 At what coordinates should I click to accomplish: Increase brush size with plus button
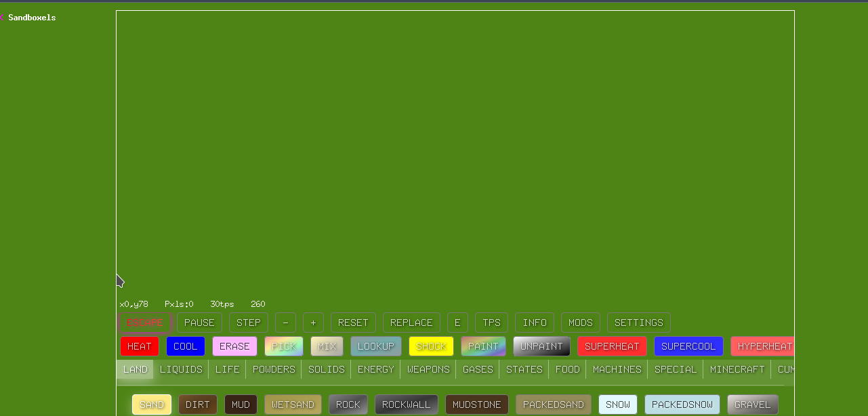pyautogui.click(x=313, y=323)
